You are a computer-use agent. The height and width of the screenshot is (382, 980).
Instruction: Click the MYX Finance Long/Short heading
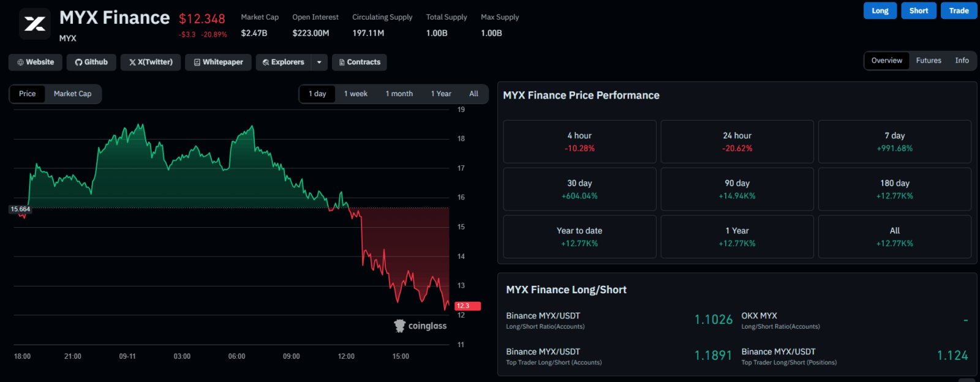(567, 290)
